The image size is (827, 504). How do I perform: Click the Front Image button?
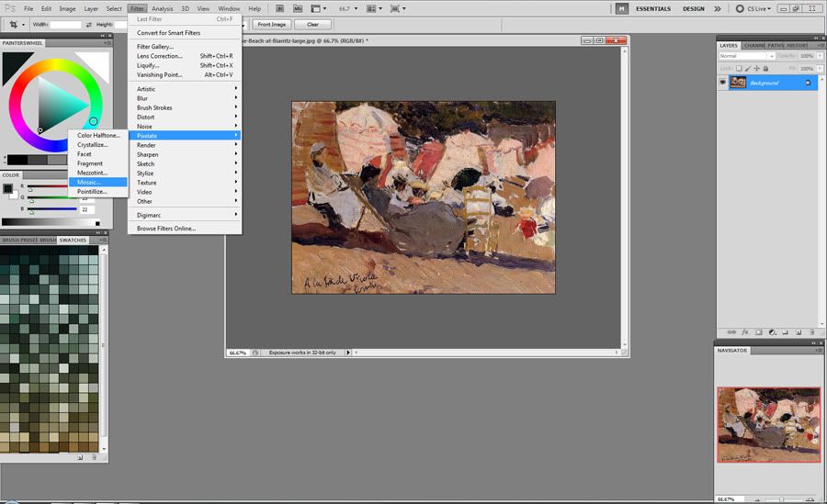[272, 24]
